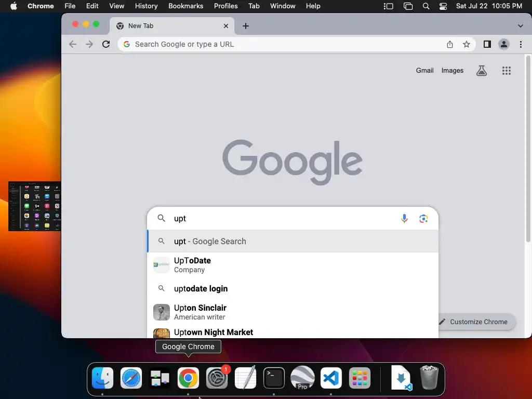Open the Help menu

(313, 6)
